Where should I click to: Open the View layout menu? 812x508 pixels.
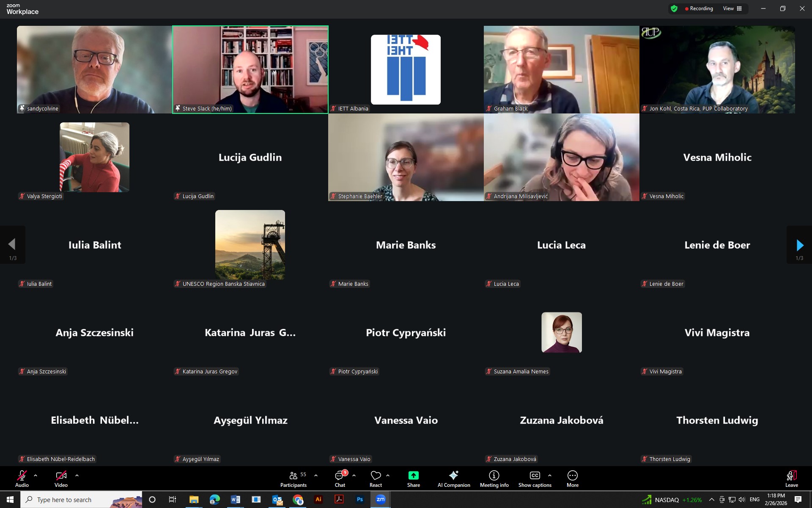[732, 8]
